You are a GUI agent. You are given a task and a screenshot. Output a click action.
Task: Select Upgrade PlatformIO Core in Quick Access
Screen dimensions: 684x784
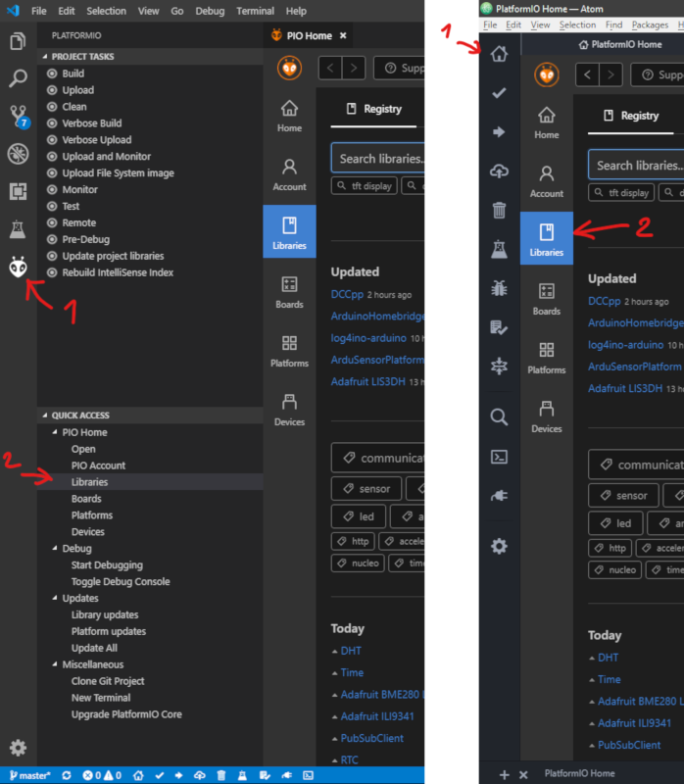coord(126,714)
